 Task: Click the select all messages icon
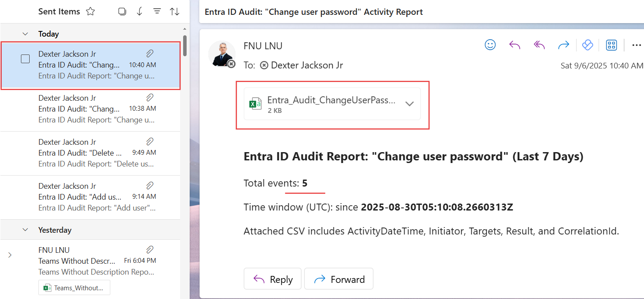coord(122,12)
